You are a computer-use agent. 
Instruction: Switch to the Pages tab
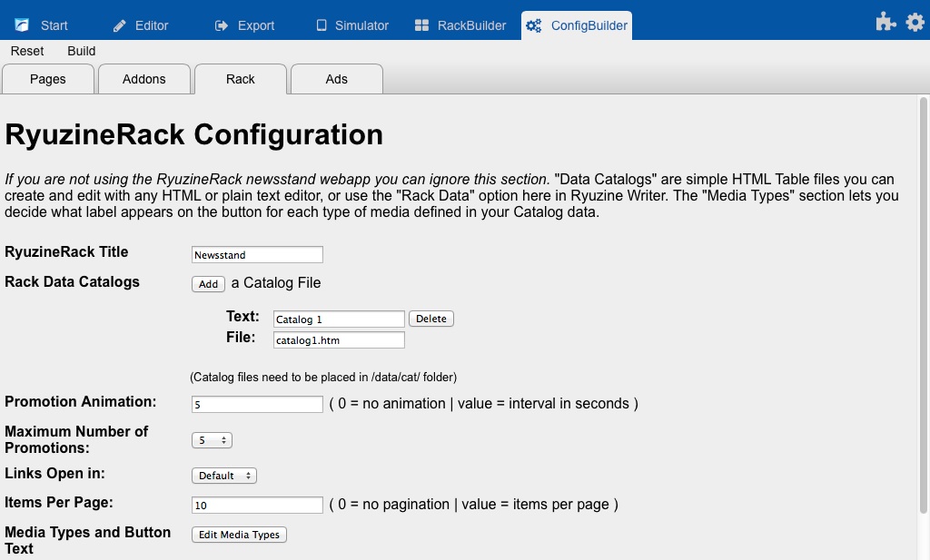coord(48,79)
